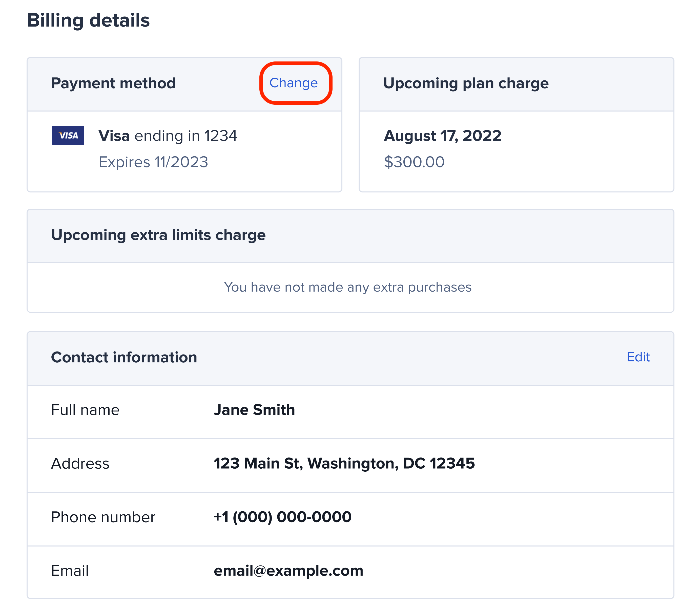Viewport: 700px width, 612px height.
Task: Select the name 'Jane Smith'
Action: coord(254,409)
